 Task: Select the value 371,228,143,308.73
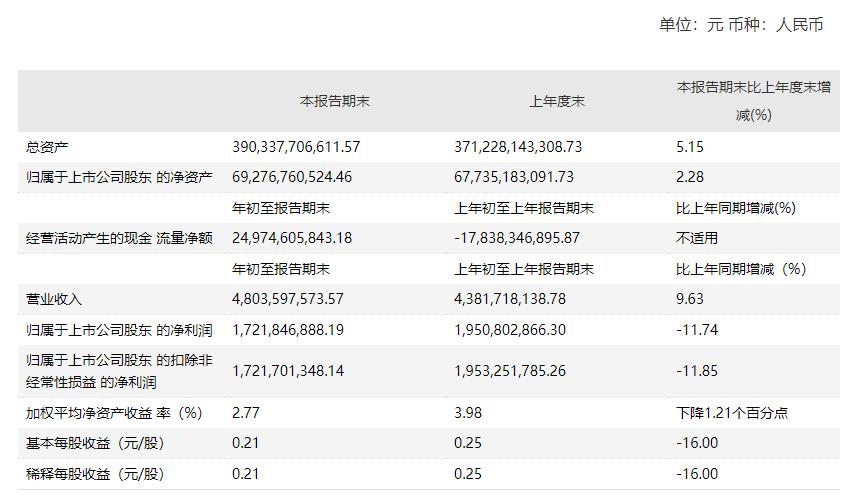tap(518, 147)
